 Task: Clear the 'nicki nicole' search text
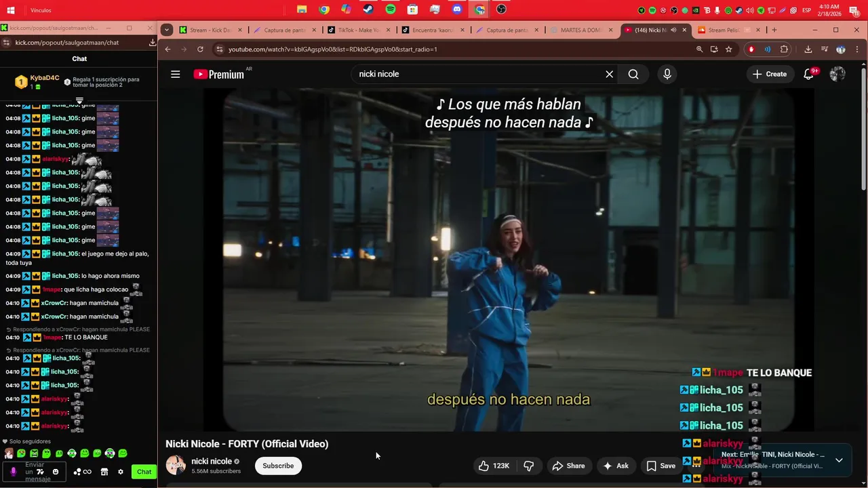click(x=609, y=75)
